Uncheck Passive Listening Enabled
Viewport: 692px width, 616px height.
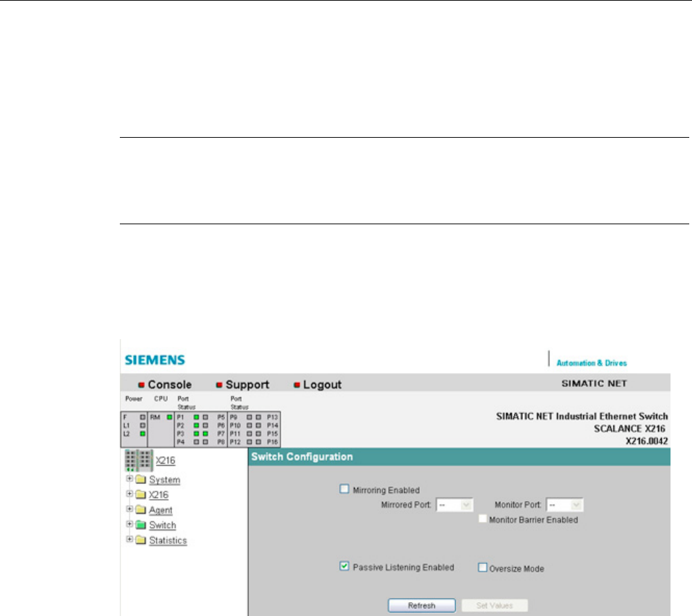pyautogui.click(x=344, y=566)
